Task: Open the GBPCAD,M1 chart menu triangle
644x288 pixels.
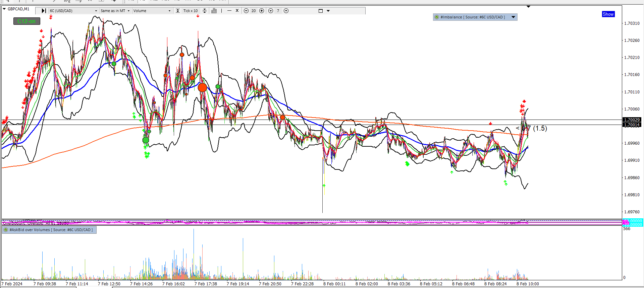Action: [4, 9]
